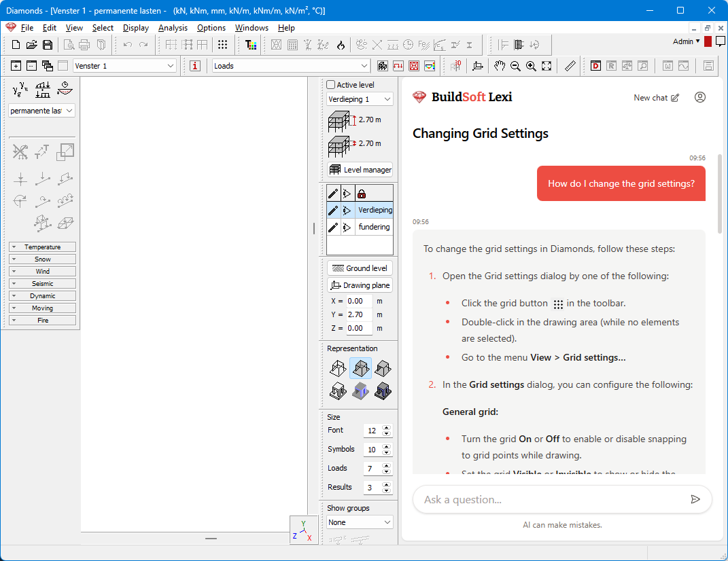Click the save file floppy disk icon
Viewport: 728px width, 561px height.
coord(48,46)
